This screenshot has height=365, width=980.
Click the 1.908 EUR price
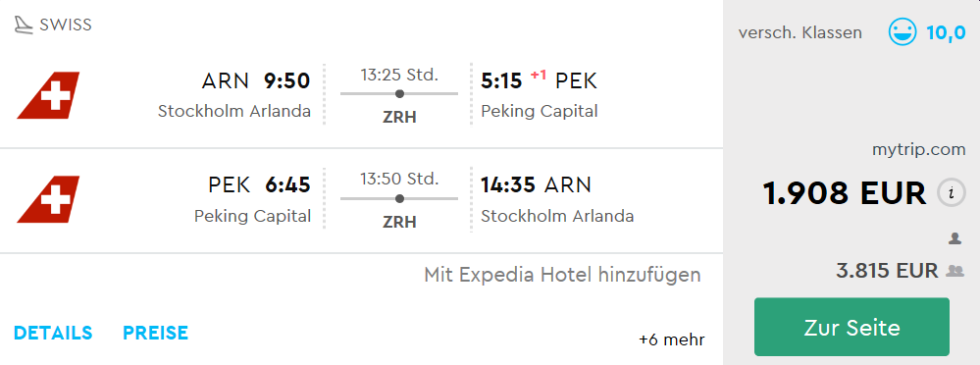click(x=845, y=193)
